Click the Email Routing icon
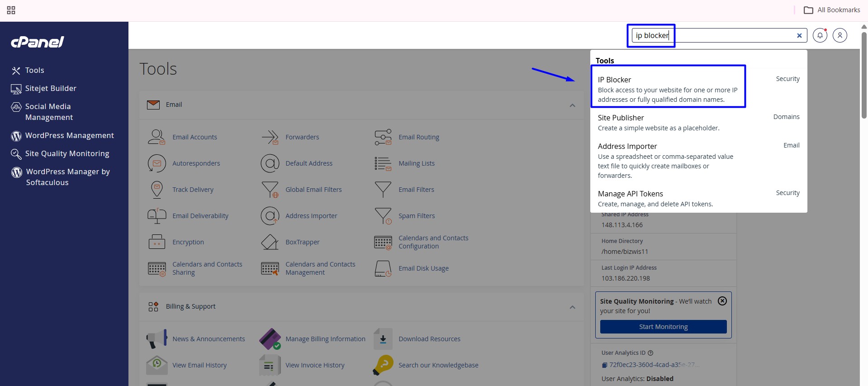868x386 pixels. [x=383, y=137]
